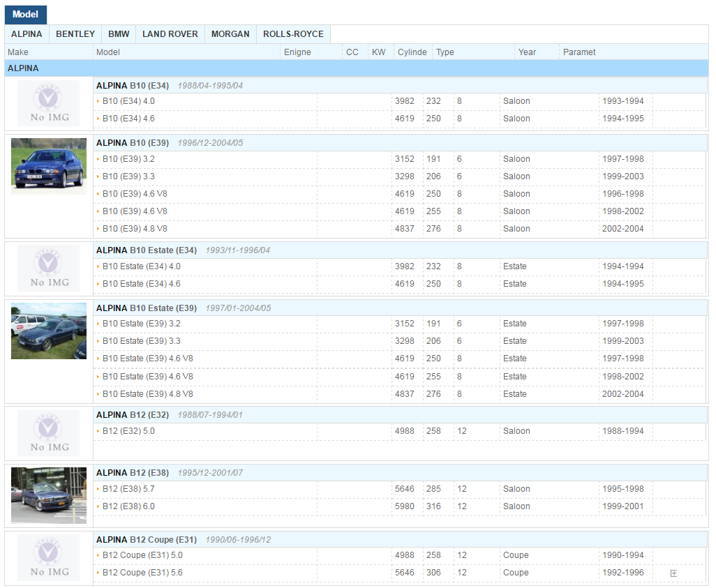This screenshot has width=716, height=588.
Task: Click date range 1996/12-2004/05 beside B10 (E39)
Action: pos(210,144)
